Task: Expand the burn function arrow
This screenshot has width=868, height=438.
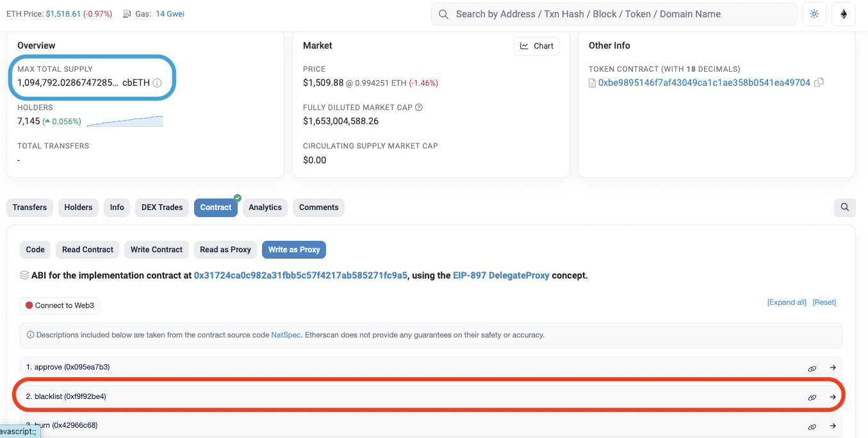Action: tap(833, 426)
